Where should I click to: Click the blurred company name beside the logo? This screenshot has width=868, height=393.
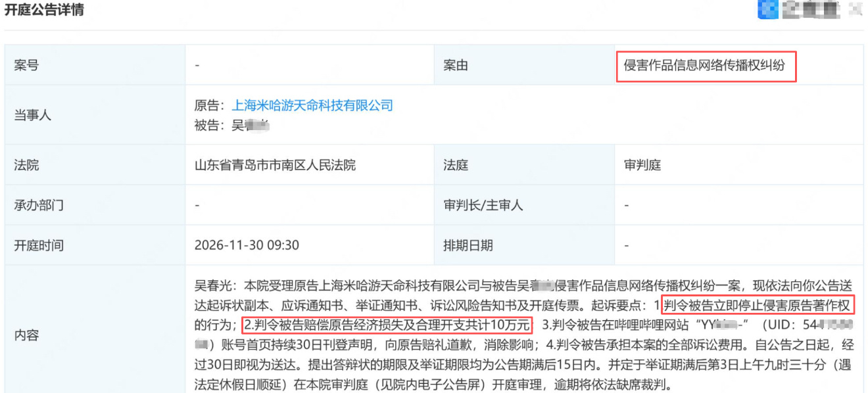tap(811, 10)
